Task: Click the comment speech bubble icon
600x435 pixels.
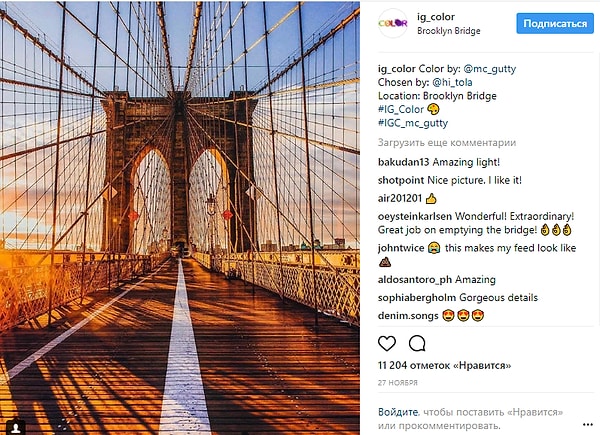Action: pyautogui.click(x=416, y=343)
